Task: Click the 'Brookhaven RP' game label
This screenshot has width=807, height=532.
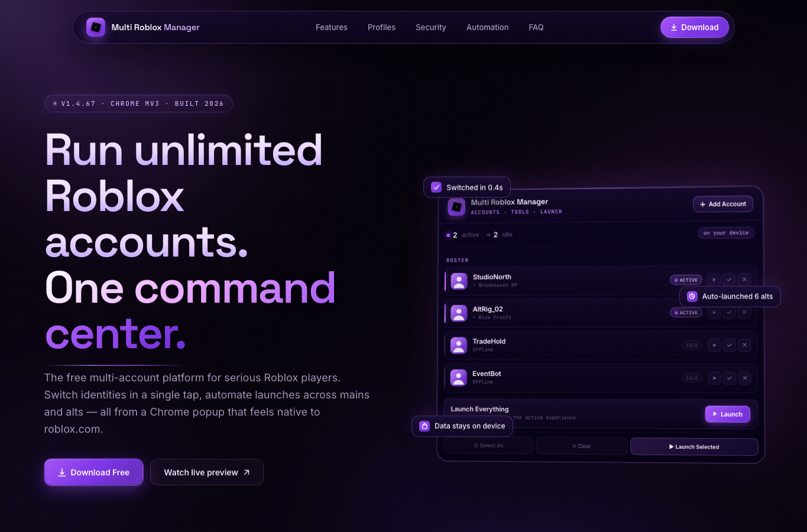Action: pyautogui.click(x=498, y=286)
